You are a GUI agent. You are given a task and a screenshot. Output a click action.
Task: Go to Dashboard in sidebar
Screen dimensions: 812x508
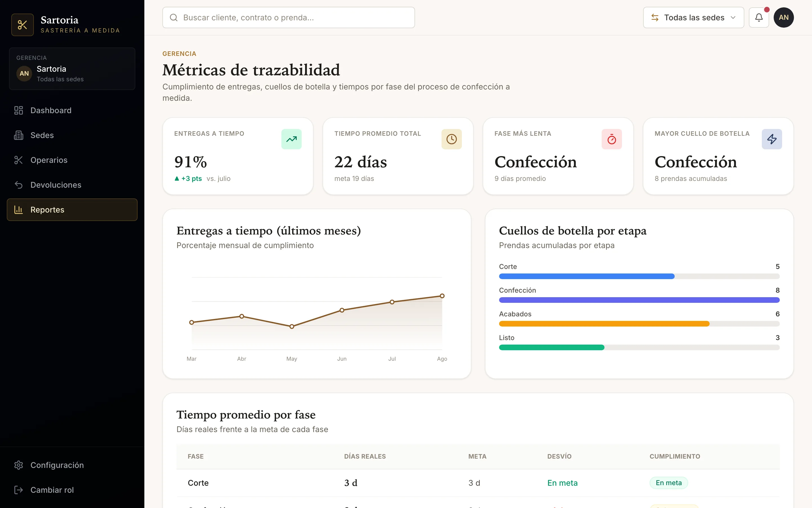click(72, 111)
